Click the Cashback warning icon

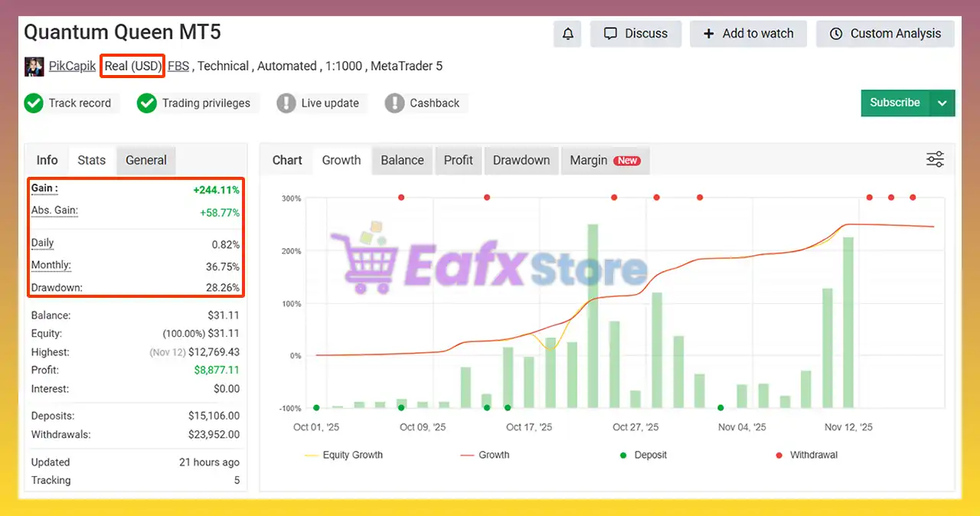[x=394, y=103]
